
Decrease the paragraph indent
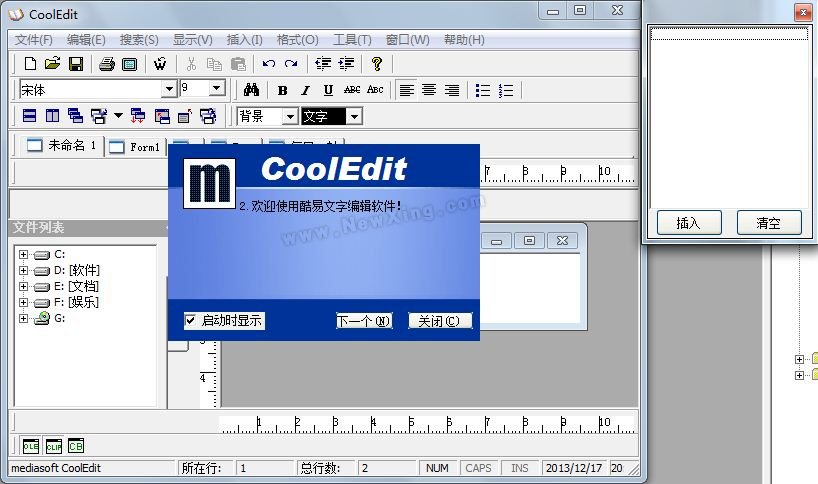323,64
